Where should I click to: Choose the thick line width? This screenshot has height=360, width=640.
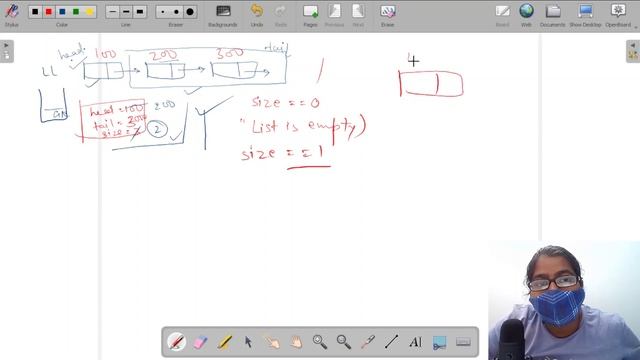pos(140,12)
